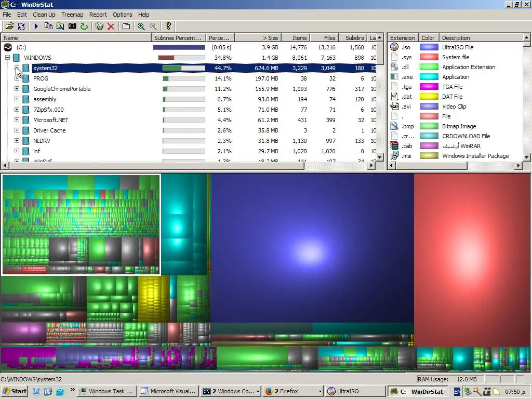Click the Open drive folder icon in toolbar
Image resolution: width=532 pixels, height=399 pixels.
coord(9,26)
